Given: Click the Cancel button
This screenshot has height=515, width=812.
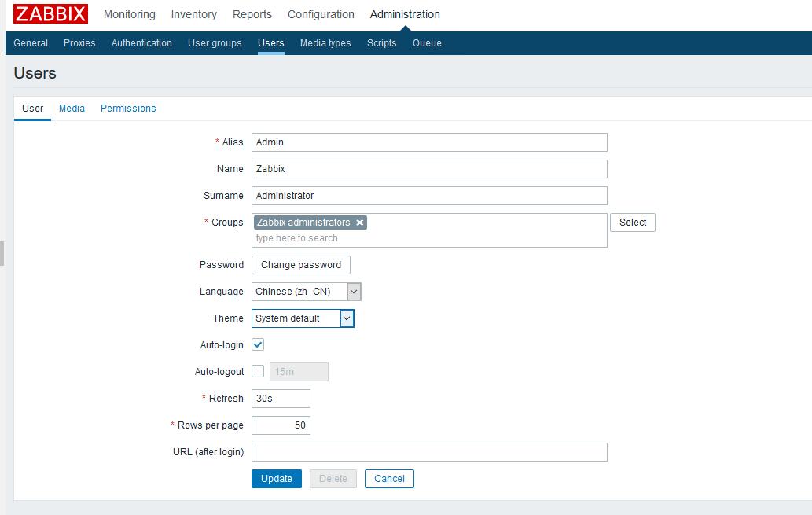Looking at the screenshot, I should pyautogui.click(x=389, y=479).
